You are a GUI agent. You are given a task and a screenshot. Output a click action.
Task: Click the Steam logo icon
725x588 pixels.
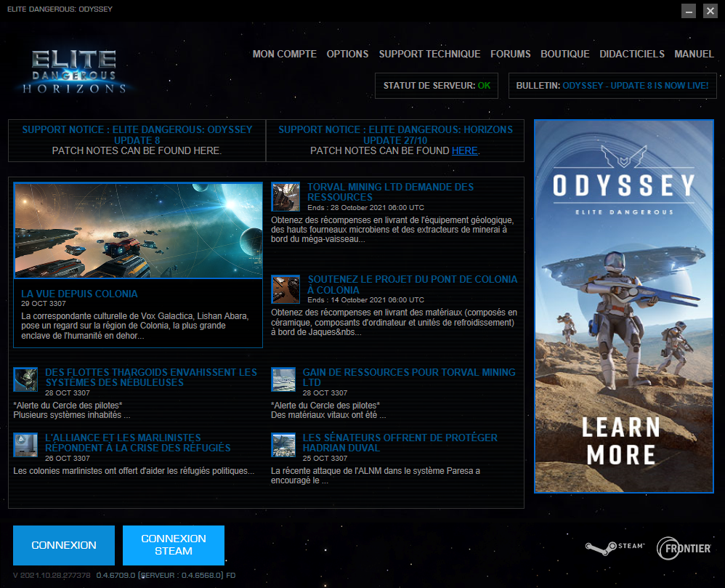coord(615,548)
